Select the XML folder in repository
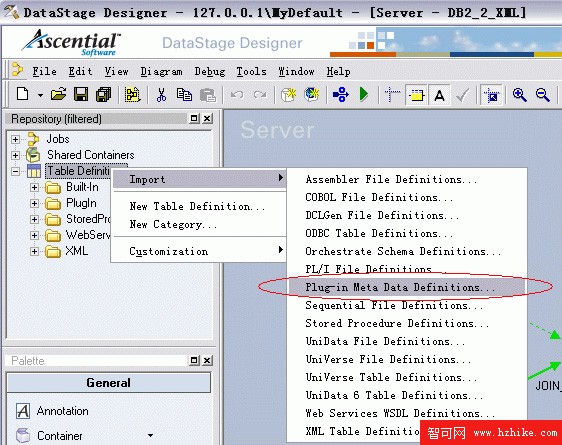562x445 pixels. click(76, 251)
